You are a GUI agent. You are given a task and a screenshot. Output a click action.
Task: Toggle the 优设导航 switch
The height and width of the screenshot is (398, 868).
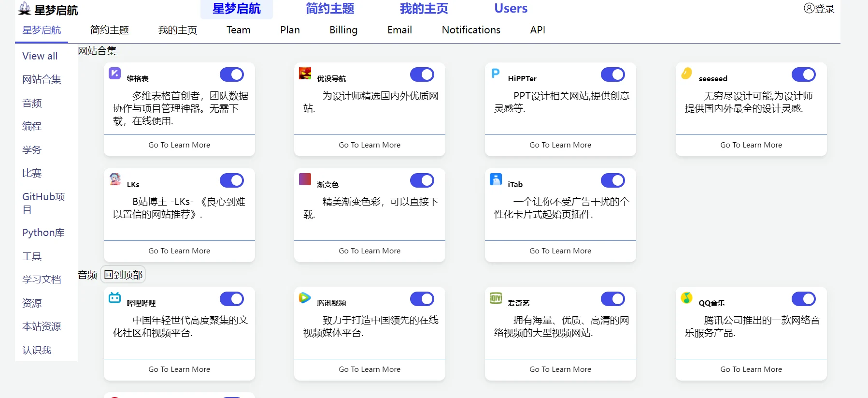(x=422, y=74)
